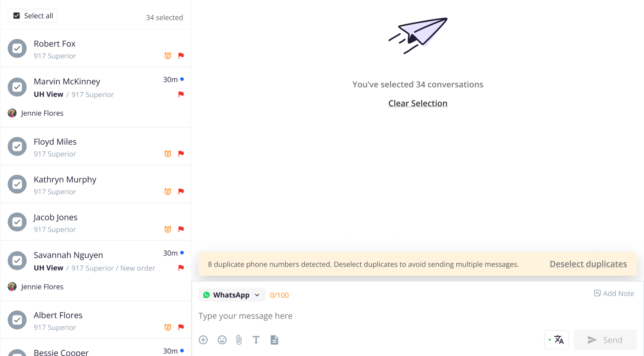Click the paperclip attachment icon
Image resolution: width=644 pixels, height=356 pixels.
point(239,340)
